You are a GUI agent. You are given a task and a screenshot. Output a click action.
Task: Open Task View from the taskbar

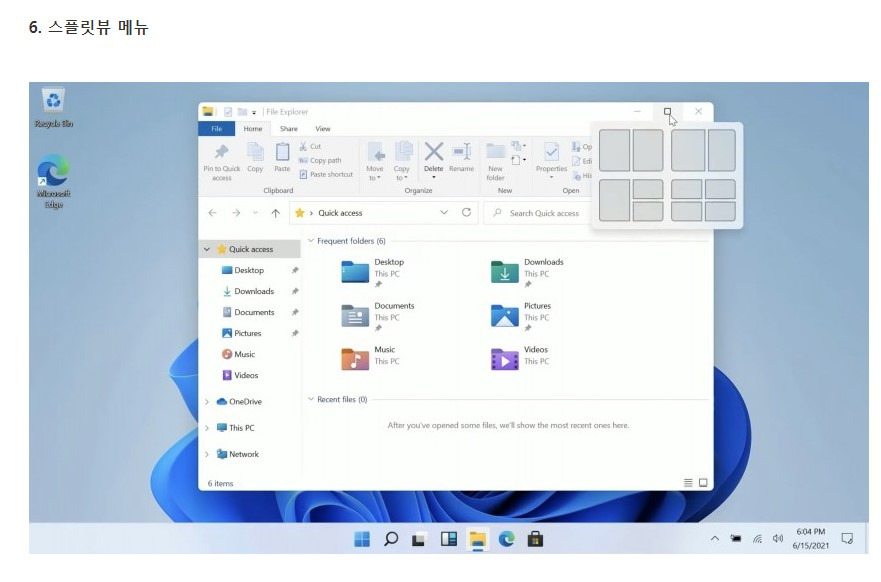(x=419, y=539)
